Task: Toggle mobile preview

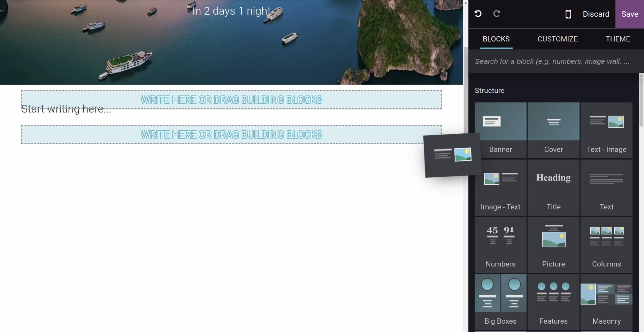Action: point(568,14)
